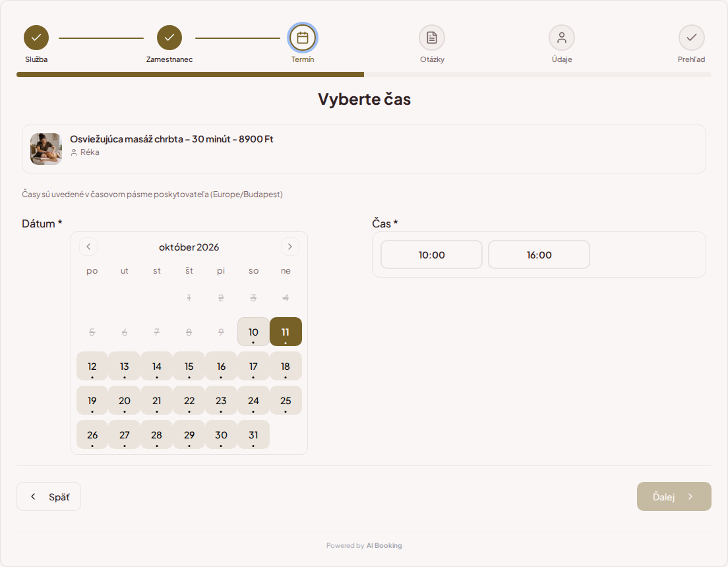Screen dimensions: 728x567
Task: Click the Zamestnanec step checkmark icon
Action: (169, 38)
